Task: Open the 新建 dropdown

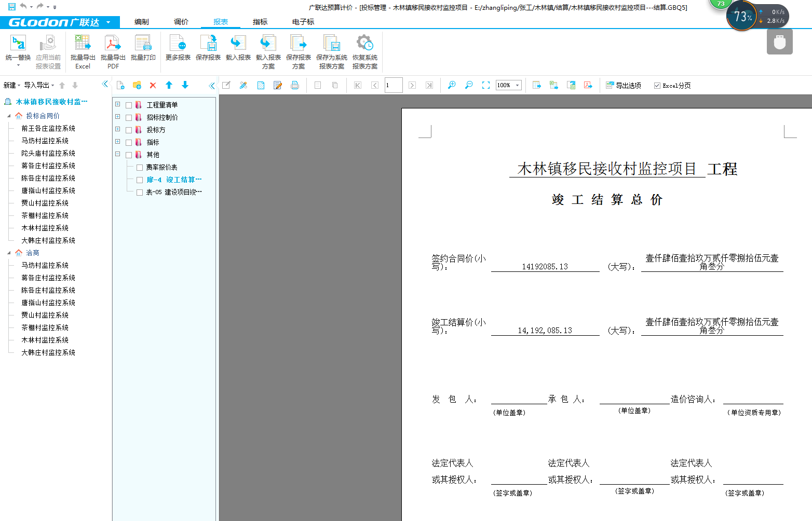Action: click(12, 85)
